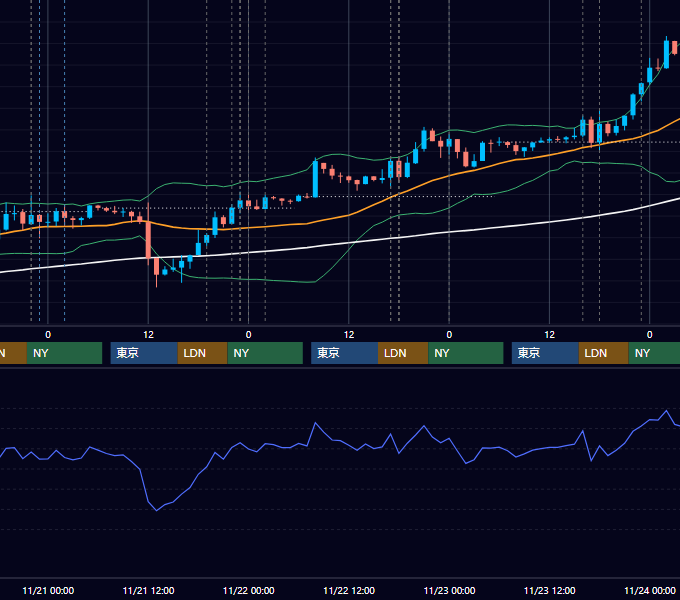Click the 11/23 12:00 time axis label
The width and height of the screenshot is (680, 600).
[x=549, y=590]
